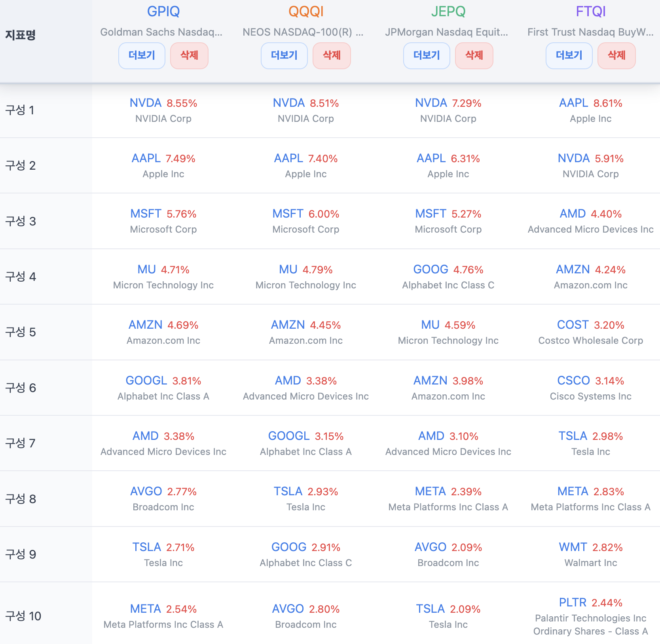Open COST ticker in FTQI column
660x644 pixels.
coord(573,325)
